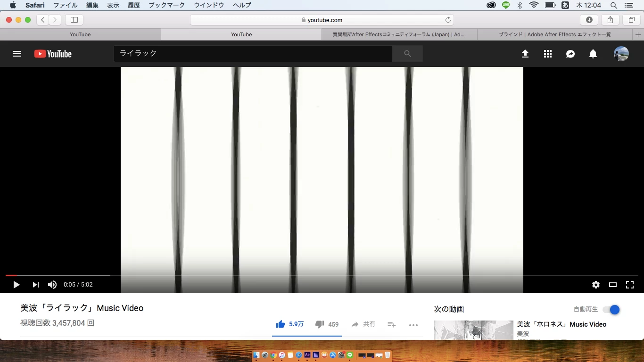Seek using the video progress bar
The height and width of the screenshot is (362, 644).
[x=322, y=275]
